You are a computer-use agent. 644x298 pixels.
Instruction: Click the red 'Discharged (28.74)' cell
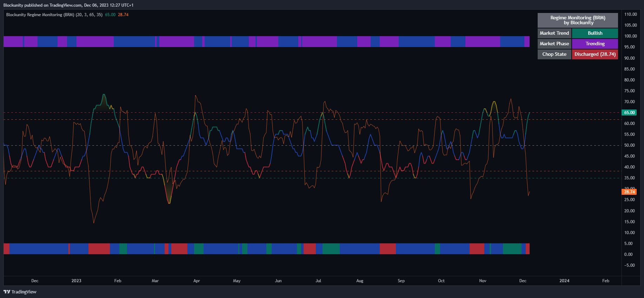[x=595, y=54]
